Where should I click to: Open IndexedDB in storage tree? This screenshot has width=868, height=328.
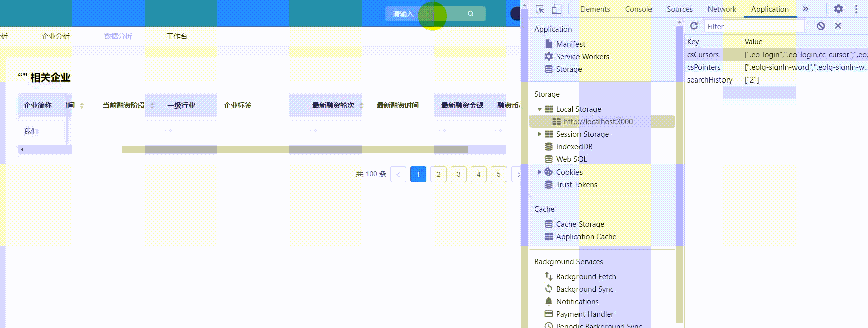click(x=574, y=147)
